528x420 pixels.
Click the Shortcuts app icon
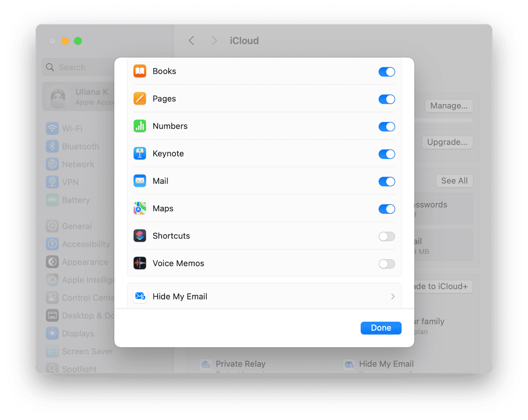click(x=140, y=236)
